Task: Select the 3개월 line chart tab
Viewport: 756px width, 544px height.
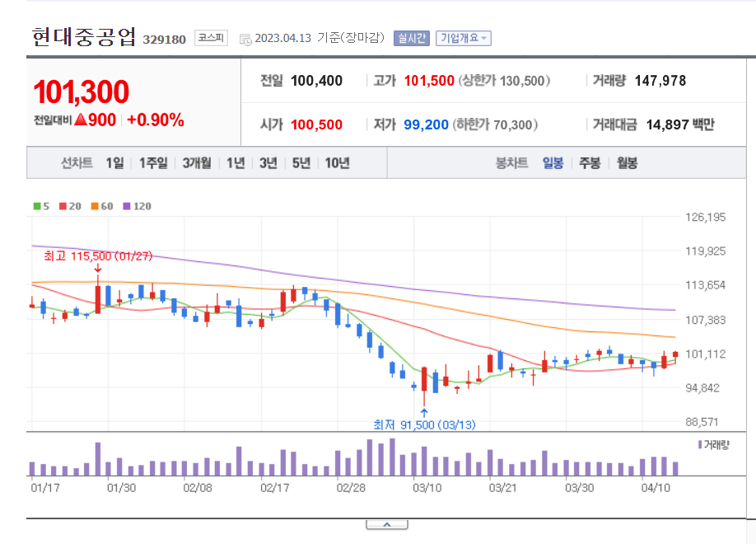Action: [x=197, y=163]
